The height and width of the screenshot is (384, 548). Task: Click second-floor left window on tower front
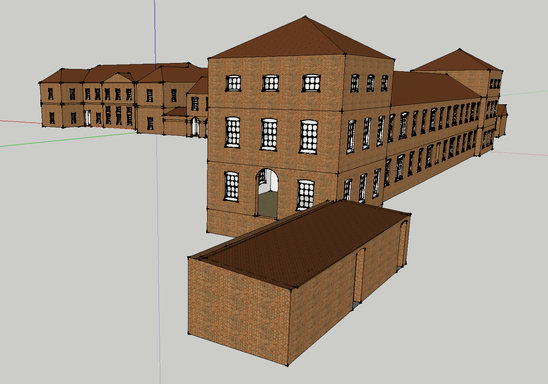(x=232, y=132)
